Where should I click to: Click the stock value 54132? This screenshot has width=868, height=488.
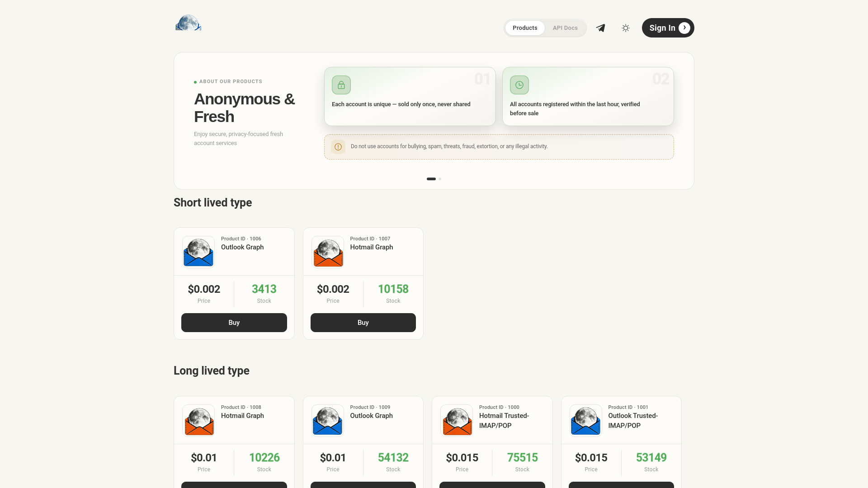(393, 458)
